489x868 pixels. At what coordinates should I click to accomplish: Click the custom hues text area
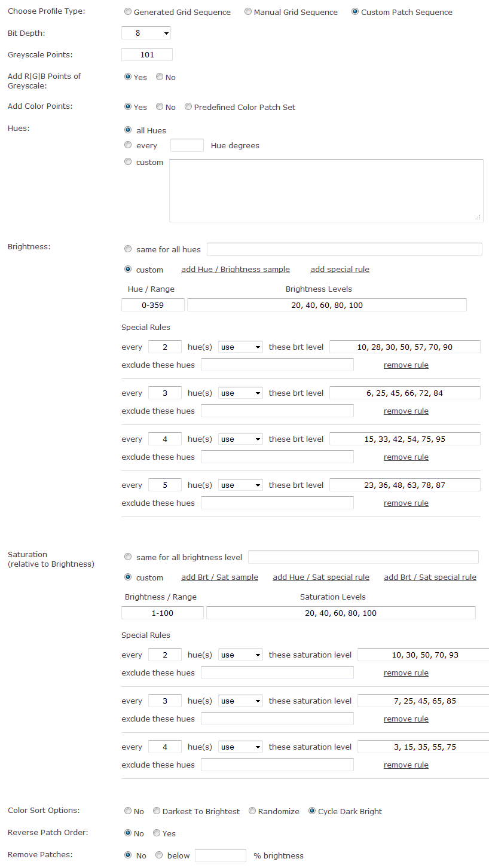326,191
